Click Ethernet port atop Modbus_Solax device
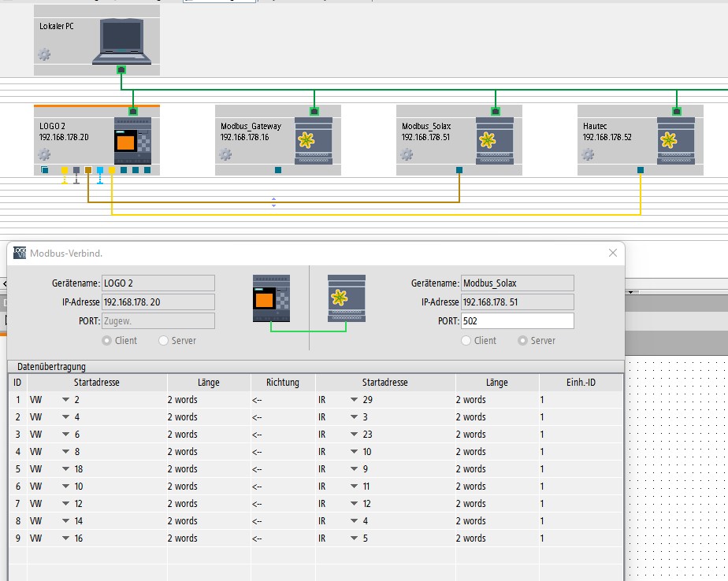The height and width of the screenshot is (581, 728). click(x=496, y=111)
